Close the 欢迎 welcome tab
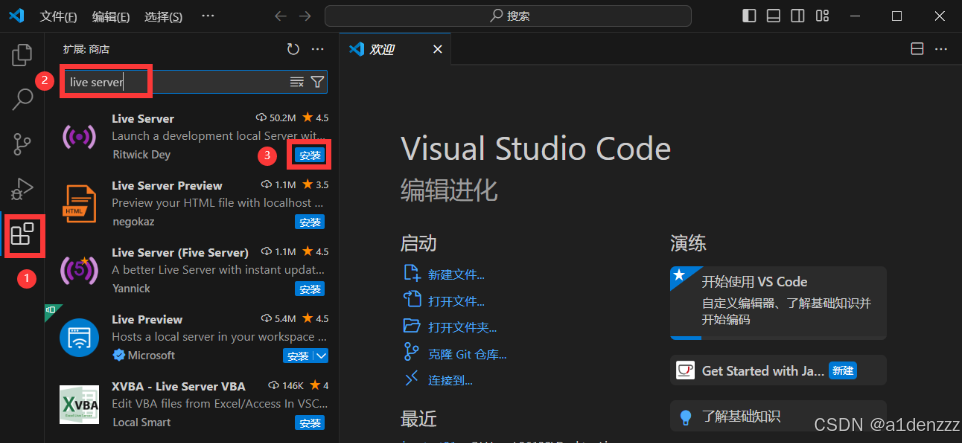 [x=437, y=49]
